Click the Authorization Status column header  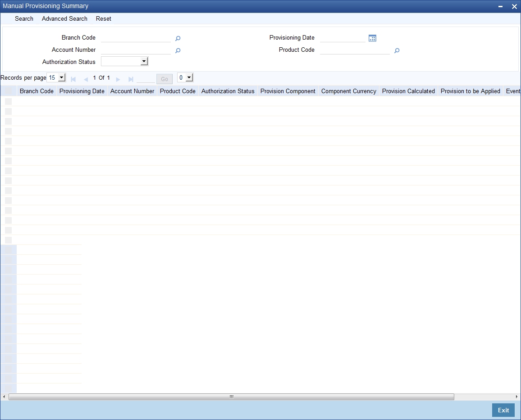point(228,91)
